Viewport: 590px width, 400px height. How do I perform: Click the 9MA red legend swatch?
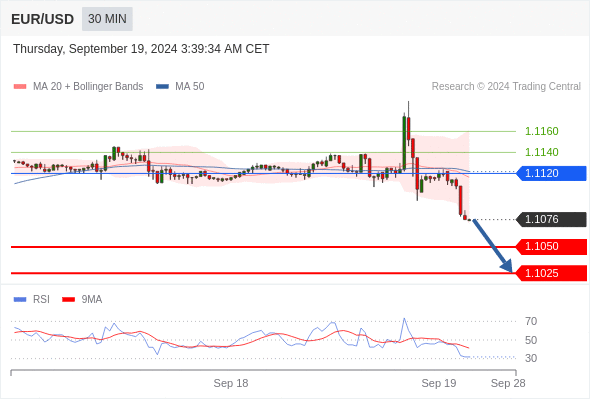pos(68,300)
